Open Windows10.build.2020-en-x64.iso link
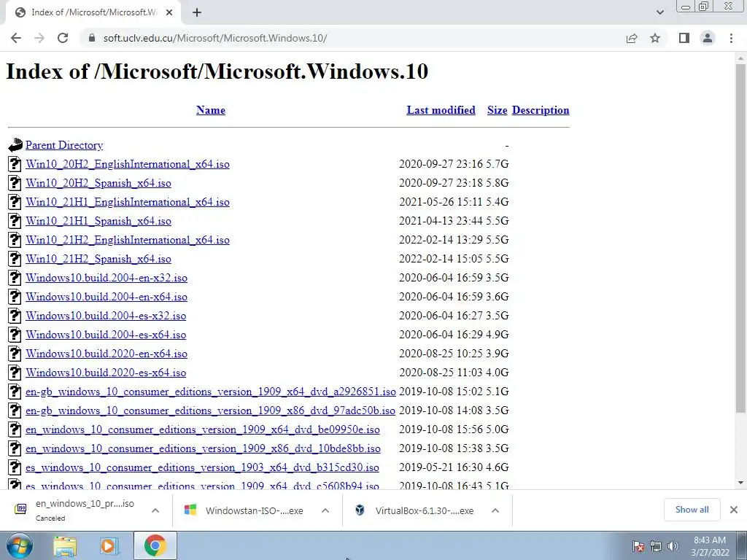This screenshot has width=747, height=560. point(107,354)
